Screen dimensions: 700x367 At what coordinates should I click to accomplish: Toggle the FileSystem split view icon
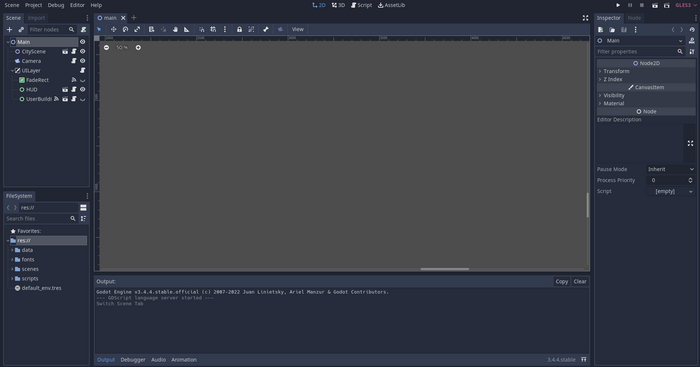[x=83, y=208]
